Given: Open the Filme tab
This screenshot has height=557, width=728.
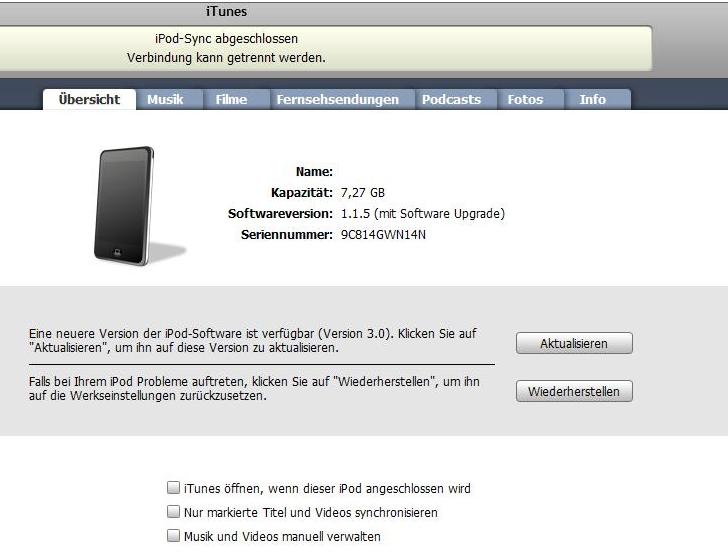Looking at the screenshot, I should tap(237, 99).
